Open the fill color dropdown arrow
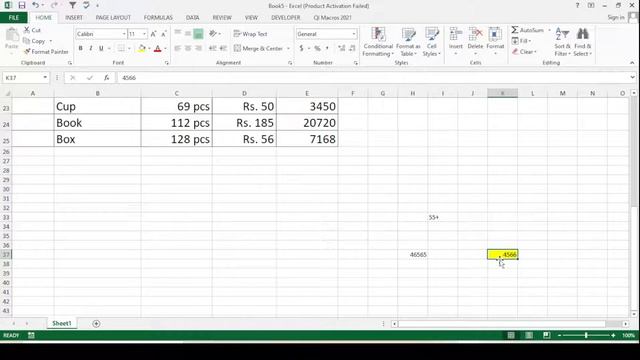 pos(149,49)
